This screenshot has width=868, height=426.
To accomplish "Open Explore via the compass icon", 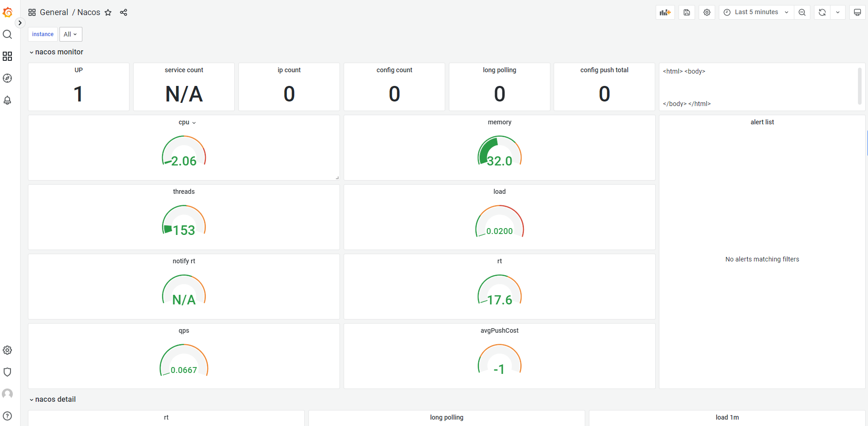I will tap(7, 78).
